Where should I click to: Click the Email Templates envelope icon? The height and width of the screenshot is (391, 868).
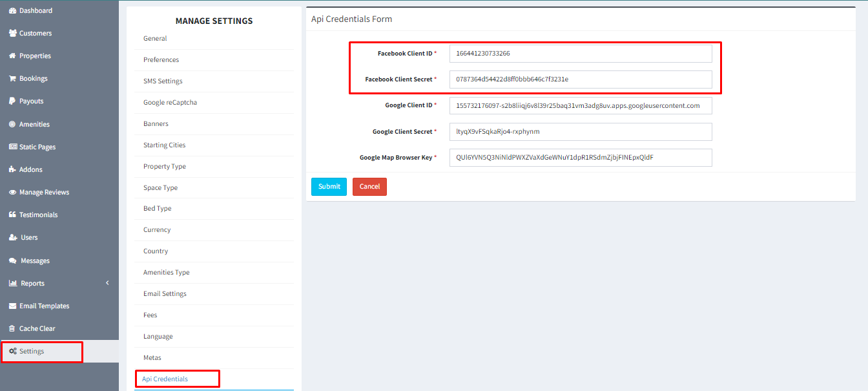12,306
